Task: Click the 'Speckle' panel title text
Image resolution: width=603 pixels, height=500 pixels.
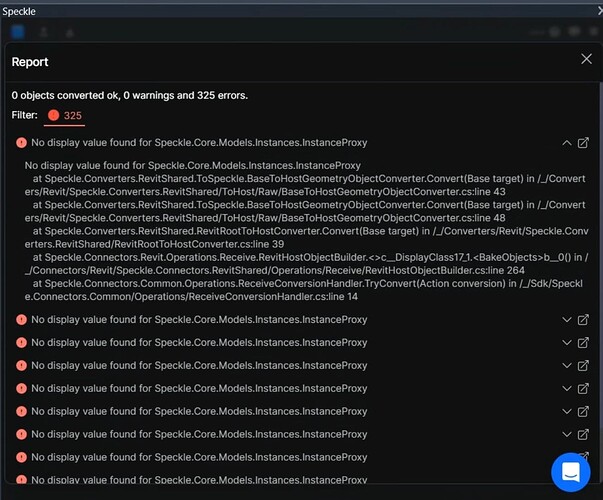Action: (x=19, y=12)
